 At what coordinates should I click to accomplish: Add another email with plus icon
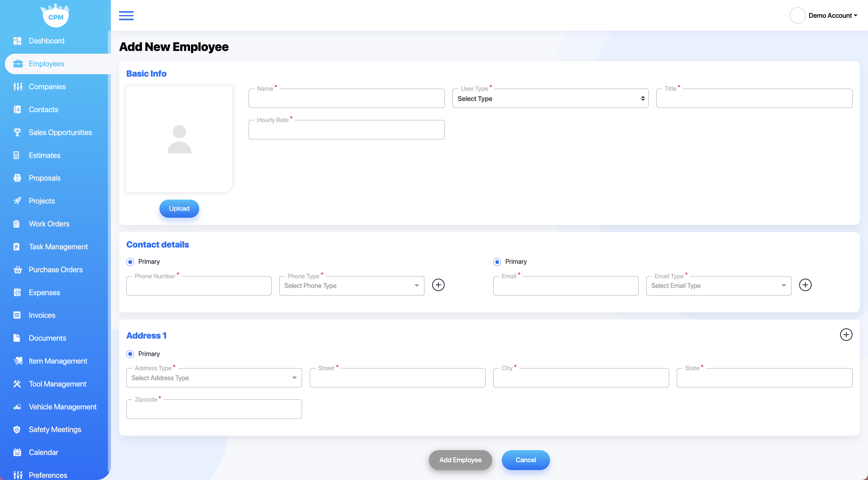805,285
